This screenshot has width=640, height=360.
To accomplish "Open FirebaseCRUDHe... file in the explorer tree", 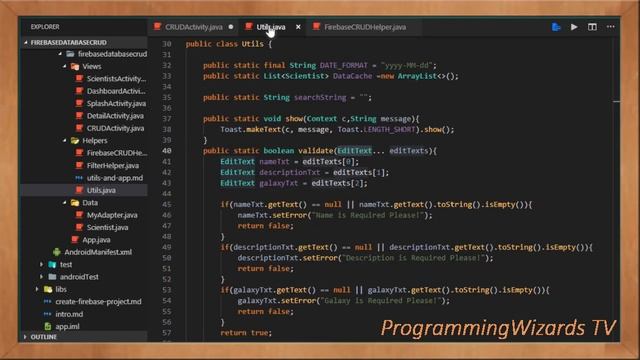I will point(117,153).
